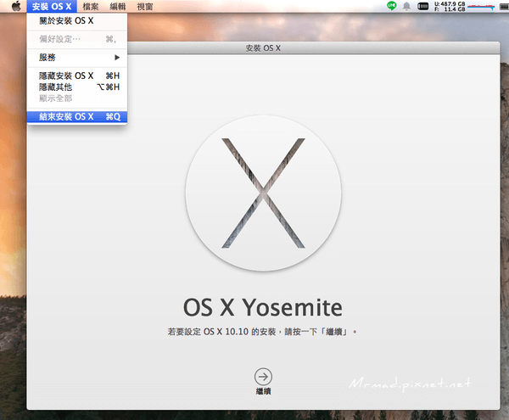Open the 檔案 menu
This screenshot has width=509, height=420.
91,6
